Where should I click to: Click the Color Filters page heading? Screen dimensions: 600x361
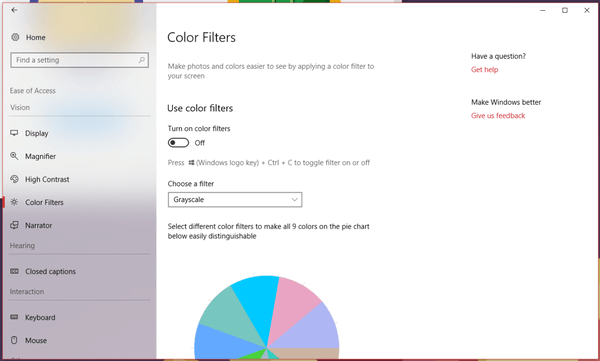[x=201, y=38]
